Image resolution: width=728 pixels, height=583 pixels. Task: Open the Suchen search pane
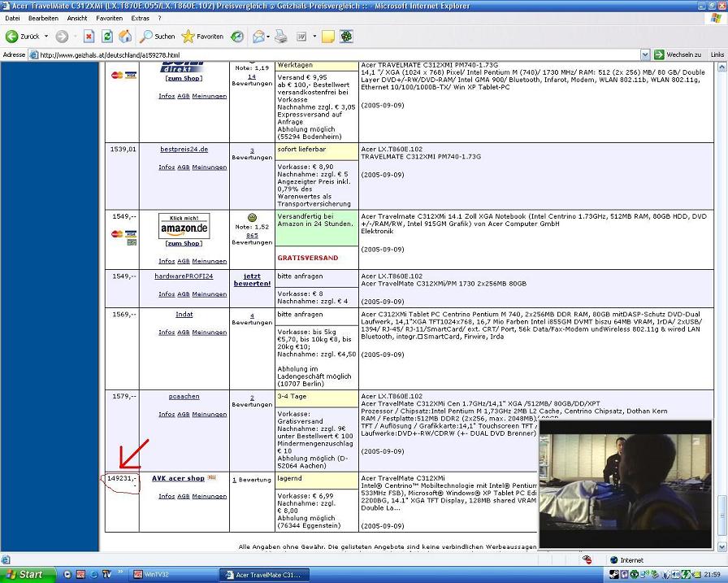click(x=158, y=37)
